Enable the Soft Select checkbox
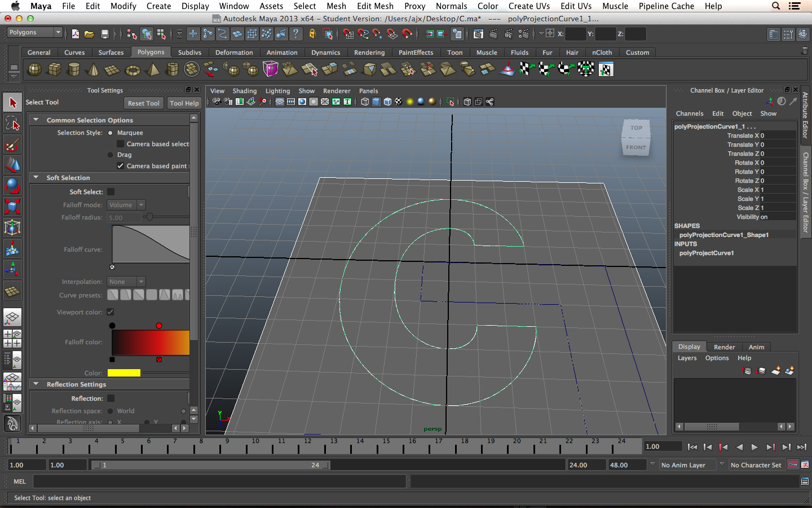812x508 pixels. coord(111,192)
